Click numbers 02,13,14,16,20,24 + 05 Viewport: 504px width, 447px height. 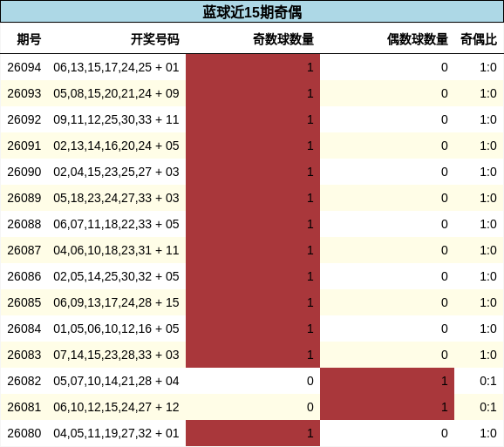[116, 146]
